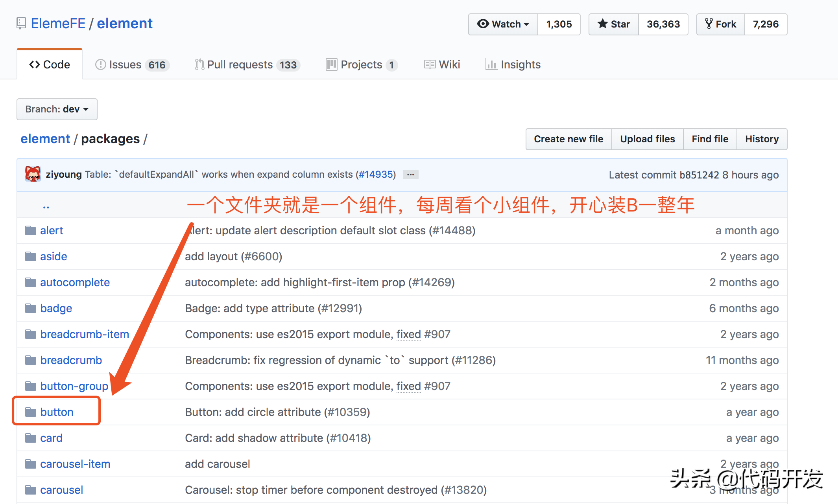This screenshot has height=504, width=838.
Task: Click the eye icon on Watch button
Action: click(x=483, y=24)
